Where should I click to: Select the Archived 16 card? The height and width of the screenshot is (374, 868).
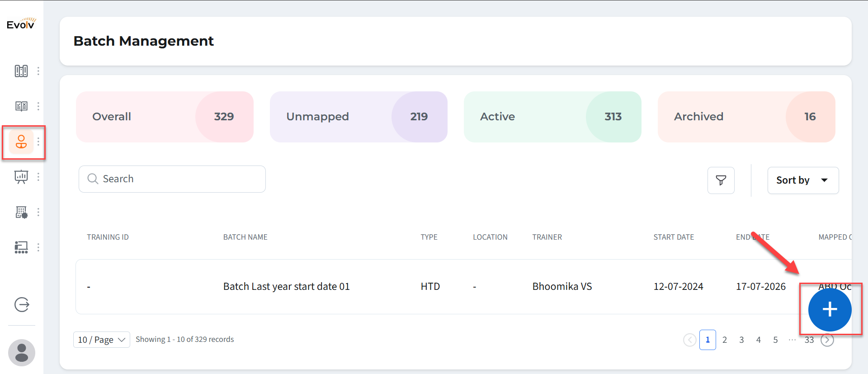click(746, 117)
